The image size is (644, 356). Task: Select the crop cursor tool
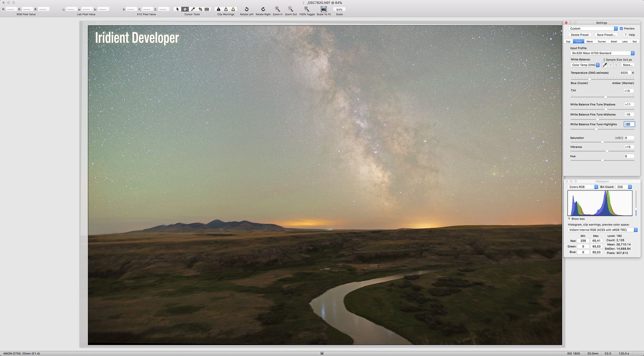click(x=200, y=9)
